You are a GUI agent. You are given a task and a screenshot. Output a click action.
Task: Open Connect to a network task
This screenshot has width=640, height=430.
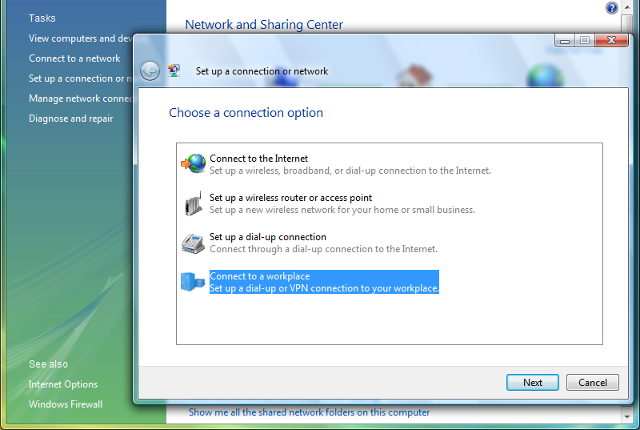[74, 58]
